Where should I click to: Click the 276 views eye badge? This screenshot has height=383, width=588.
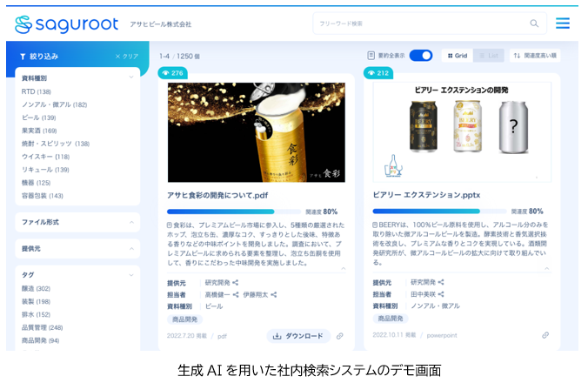point(173,73)
